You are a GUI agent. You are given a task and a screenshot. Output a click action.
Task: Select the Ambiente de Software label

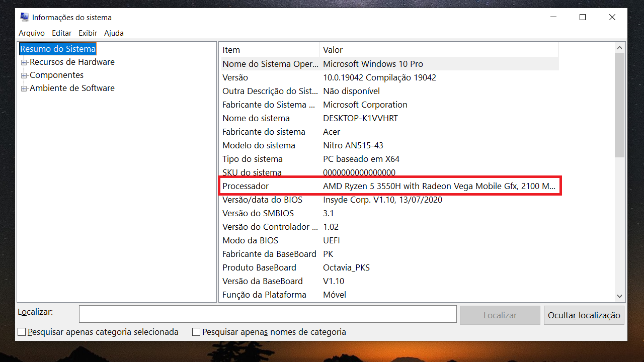[72, 88]
